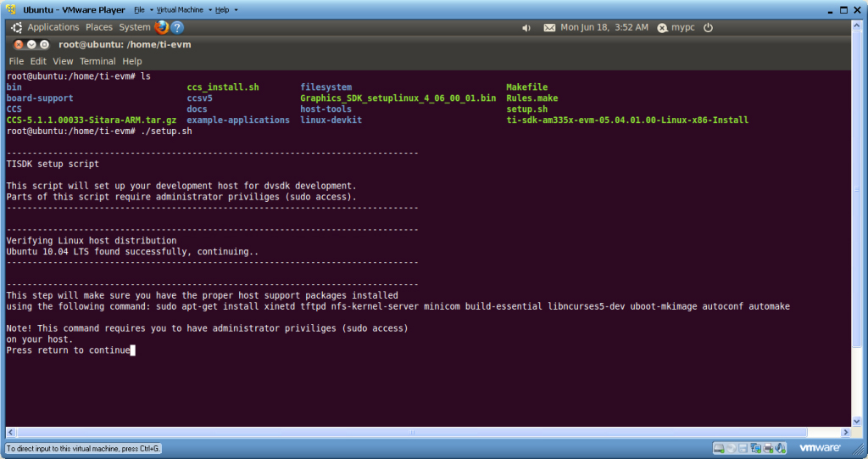Minimize the VMware Player window
This screenshot has height=459, width=868.
pos(830,10)
